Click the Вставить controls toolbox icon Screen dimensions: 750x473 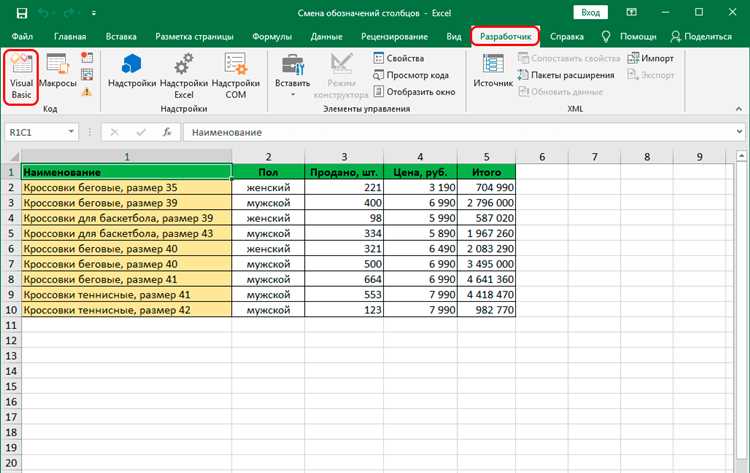(293, 66)
